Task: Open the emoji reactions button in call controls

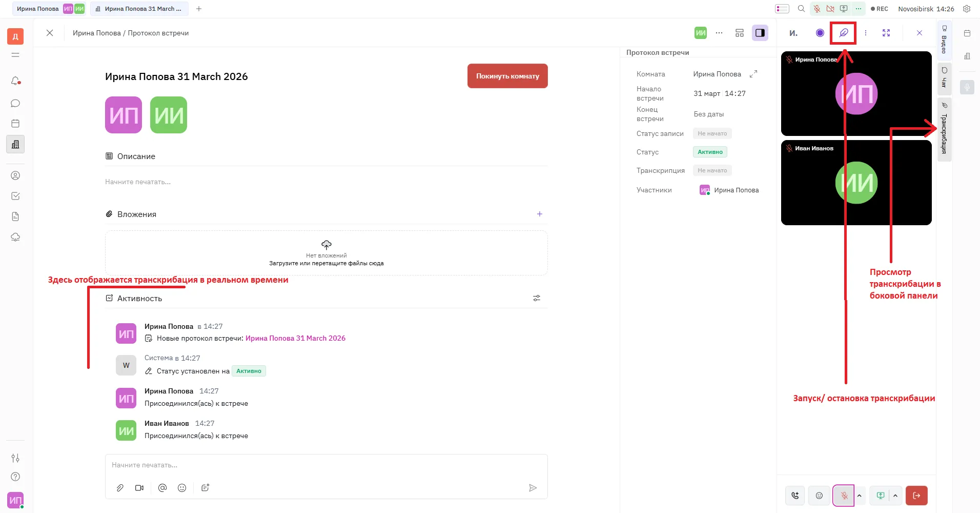Action: point(819,496)
